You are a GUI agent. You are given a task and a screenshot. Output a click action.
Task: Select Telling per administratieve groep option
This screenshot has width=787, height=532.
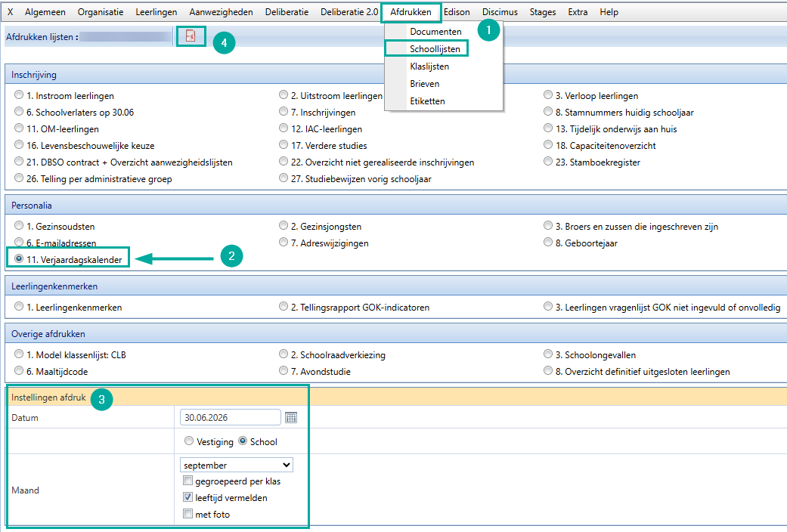click(x=19, y=178)
